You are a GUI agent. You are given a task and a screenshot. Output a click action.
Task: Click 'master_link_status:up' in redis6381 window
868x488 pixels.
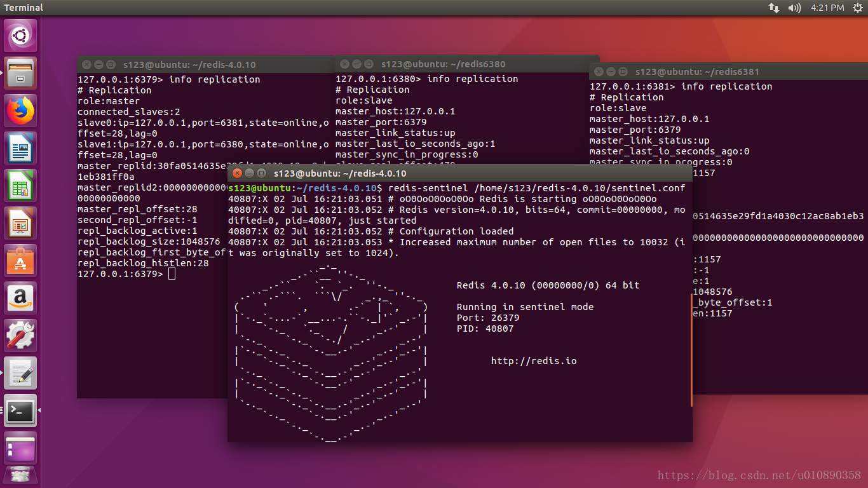tap(649, 140)
